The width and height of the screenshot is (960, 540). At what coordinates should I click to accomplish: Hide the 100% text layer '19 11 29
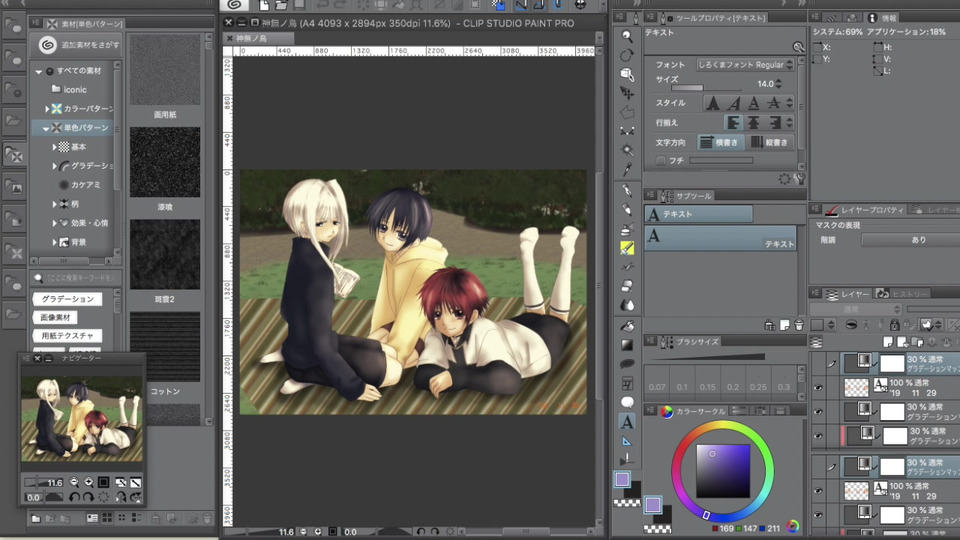pos(818,387)
